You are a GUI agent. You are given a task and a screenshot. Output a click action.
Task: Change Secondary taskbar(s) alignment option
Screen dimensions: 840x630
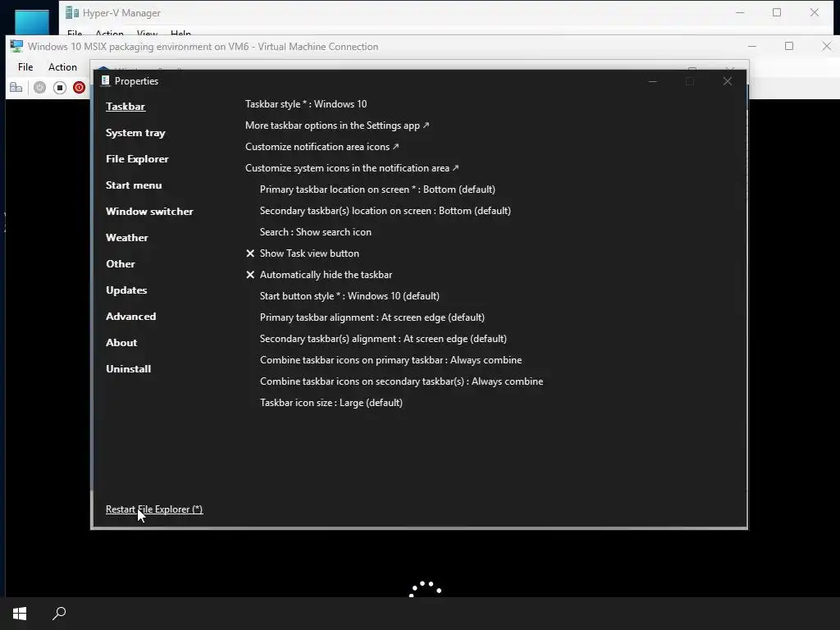pyautogui.click(x=384, y=339)
